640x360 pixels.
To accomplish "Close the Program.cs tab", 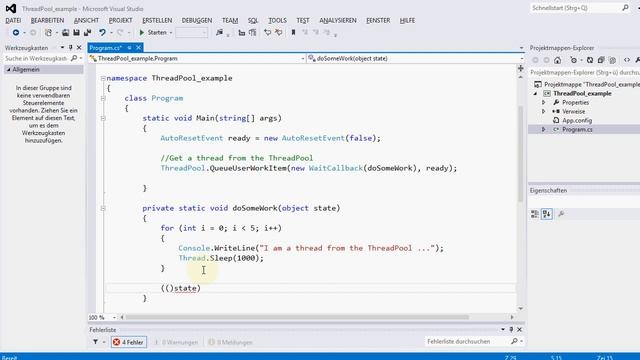I will 138,48.
